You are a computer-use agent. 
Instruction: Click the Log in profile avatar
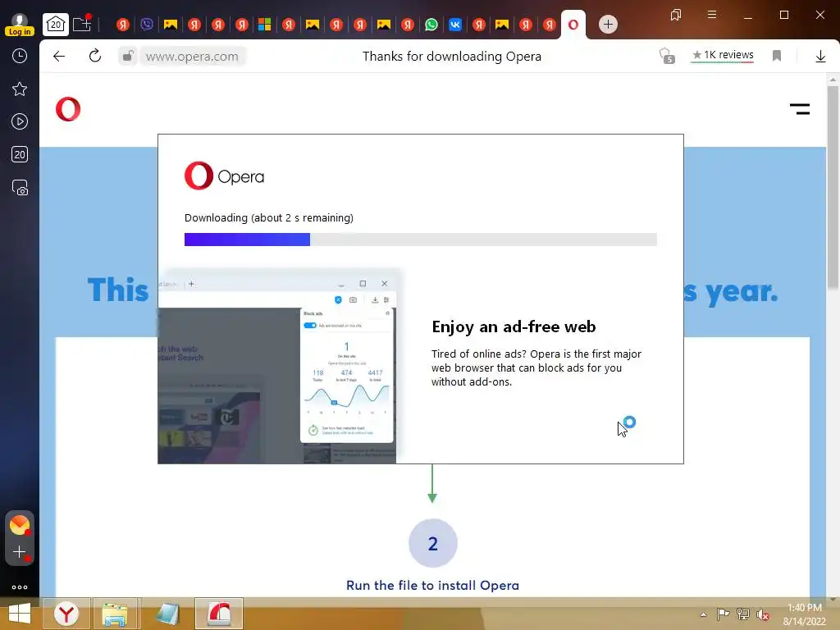(20, 24)
